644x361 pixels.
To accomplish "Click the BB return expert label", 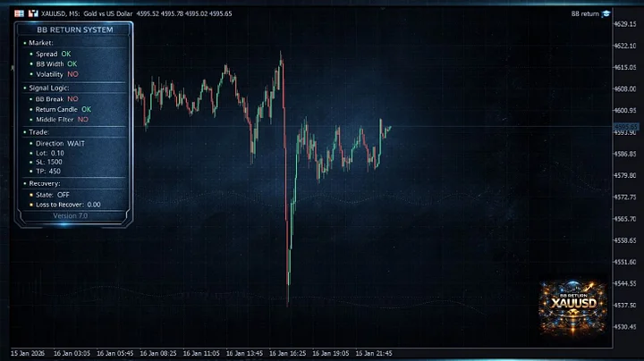I will click(x=585, y=14).
